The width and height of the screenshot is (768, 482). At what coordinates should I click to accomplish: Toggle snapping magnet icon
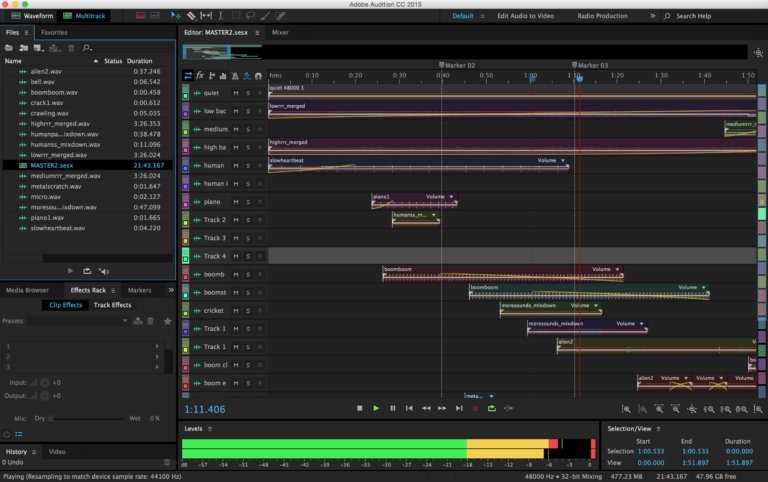click(258, 75)
